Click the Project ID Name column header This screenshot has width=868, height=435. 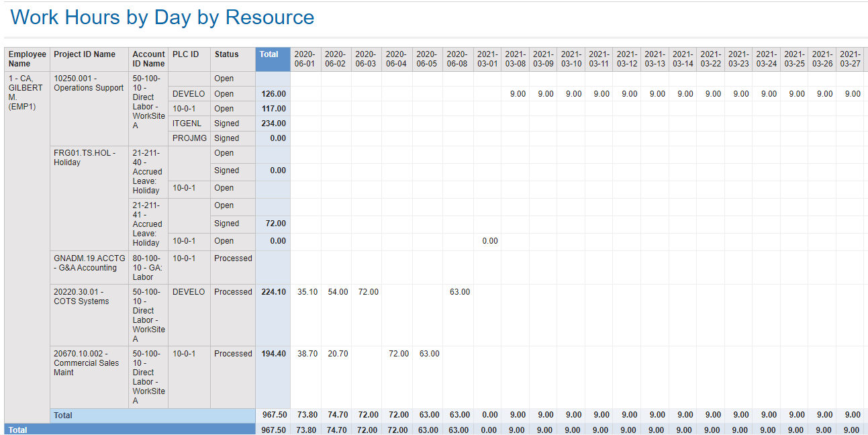point(85,54)
